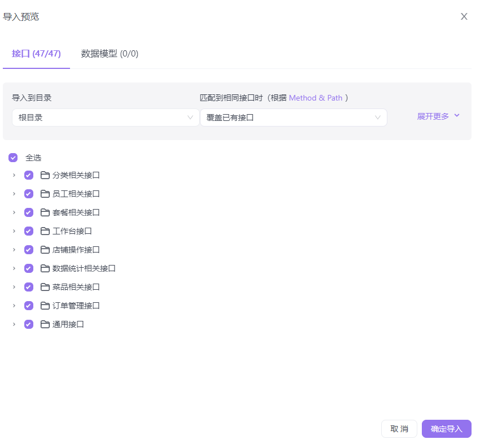480x448 pixels.
Task: Click the 取消 button
Action: [399, 429]
